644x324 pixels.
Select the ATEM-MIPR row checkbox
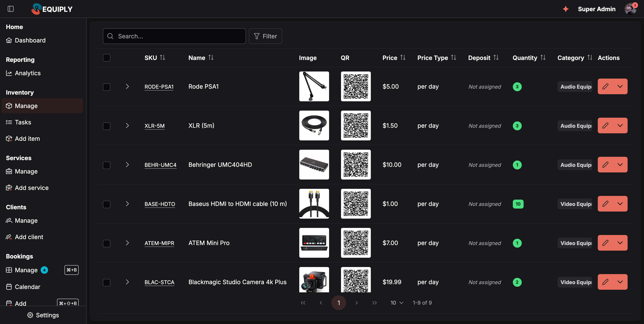tap(107, 243)
